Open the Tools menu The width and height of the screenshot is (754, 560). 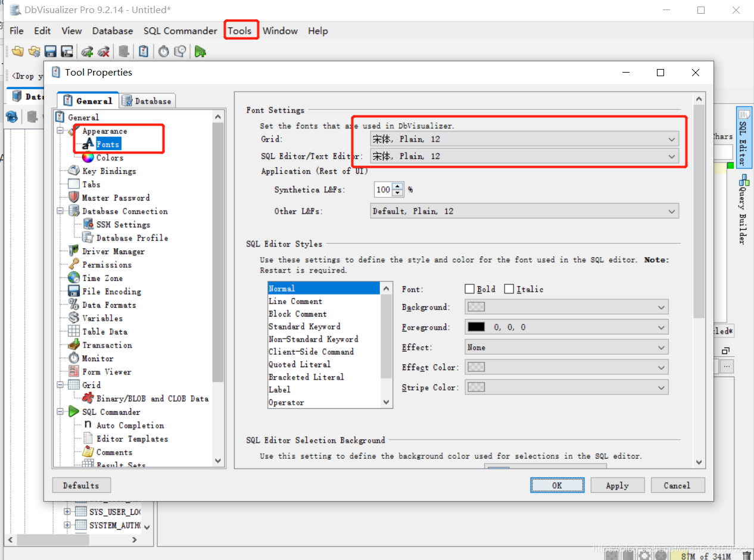(x=241, y=30)
